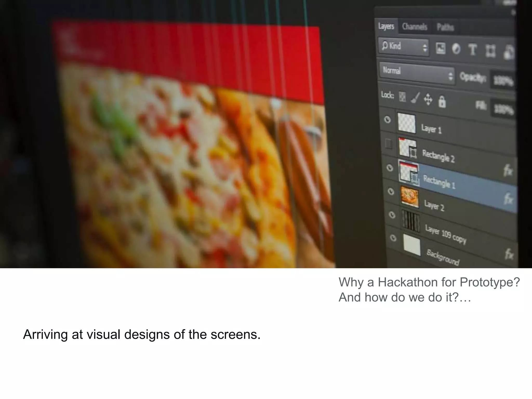Select the layer named Layer 1
532x399 pixels.
[x=431, y=129]
